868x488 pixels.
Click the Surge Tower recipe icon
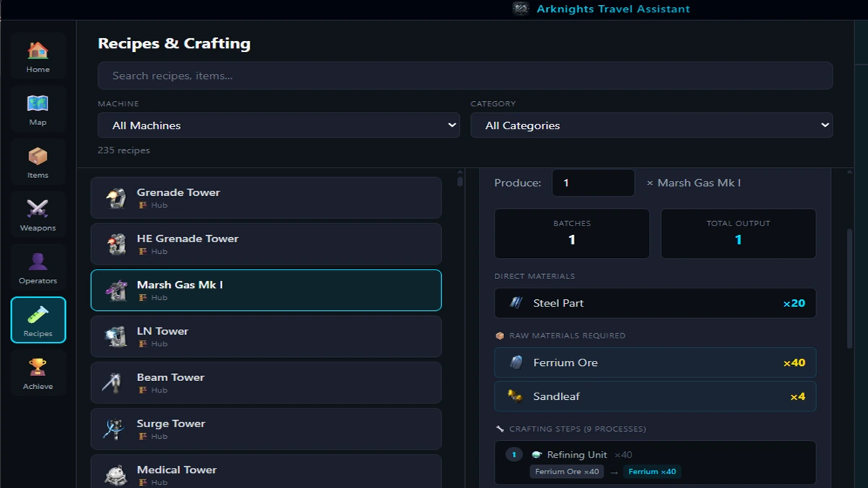[x=115, y=429]
